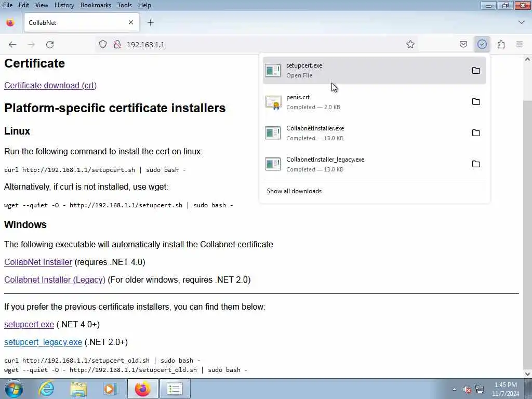Go back to the previous page
The width and height of the screenshot is (532, 399).
pos(12,45)
